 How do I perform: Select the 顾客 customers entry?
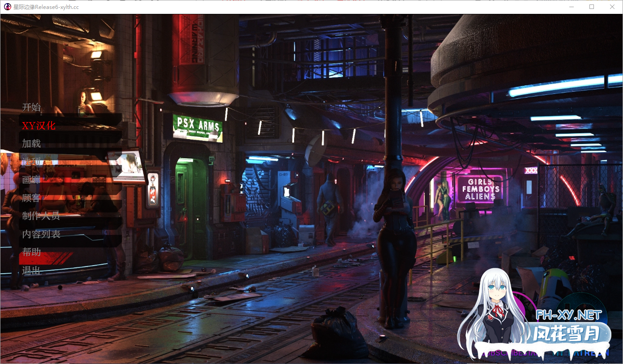[x=30, y=198]
